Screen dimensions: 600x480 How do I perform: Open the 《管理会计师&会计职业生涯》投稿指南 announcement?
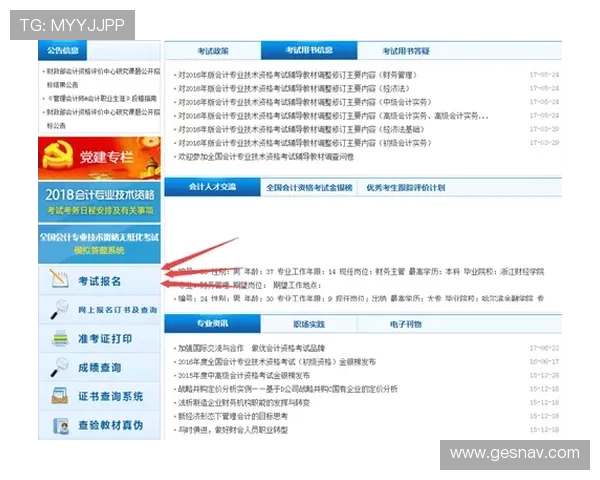click(x=101, y=98)
